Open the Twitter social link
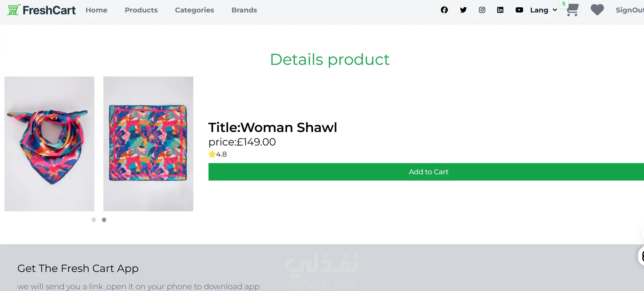Image resolution: width=644 pixels, height=291 pixels. (x=463, y=10)
